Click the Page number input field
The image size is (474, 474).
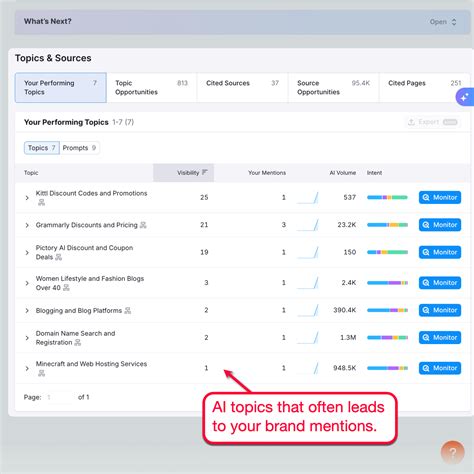[x=59, y=397]
